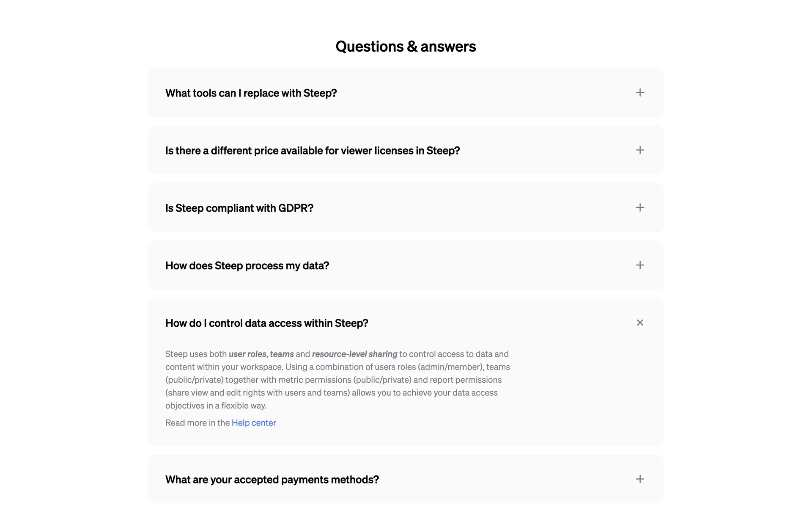This screenshot has width=812, height=508.
Task: Open 'Is Steep compliant with GDPR?' question text
Action: coord(239,208)
